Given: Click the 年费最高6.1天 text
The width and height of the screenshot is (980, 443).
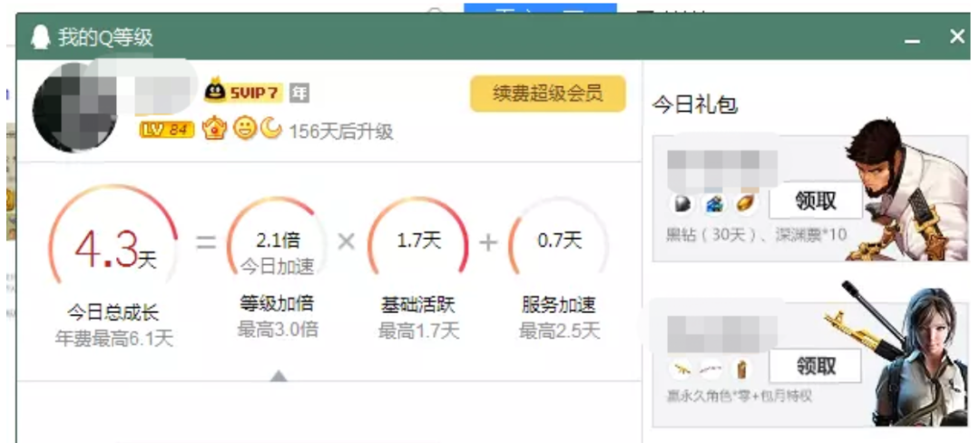Looking at the screenshot, I should [113, 338].
